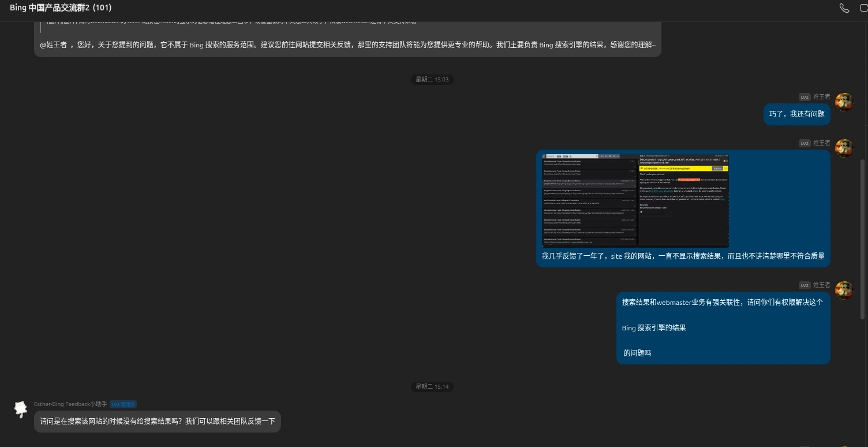Open Esther-Bing Feedback assistant's avatar

click(x=21, y=409)
